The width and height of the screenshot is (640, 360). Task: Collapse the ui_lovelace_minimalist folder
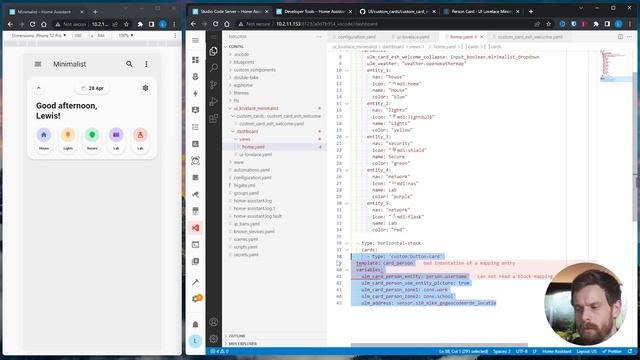[x=256, y=108]
